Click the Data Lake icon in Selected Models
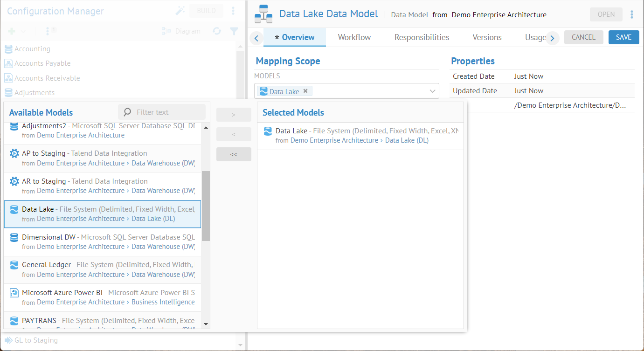Screen dimensions: 644x351 click(x=268, y=131)
